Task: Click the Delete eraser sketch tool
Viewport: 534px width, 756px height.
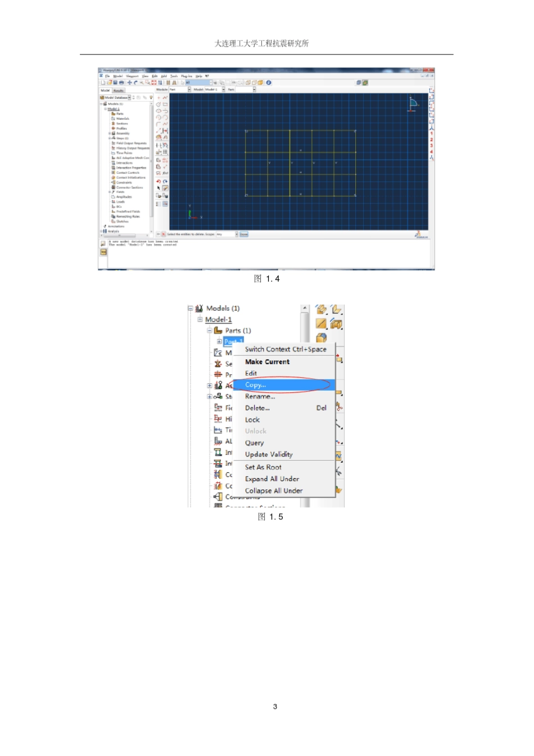Action: coord(165,188)
